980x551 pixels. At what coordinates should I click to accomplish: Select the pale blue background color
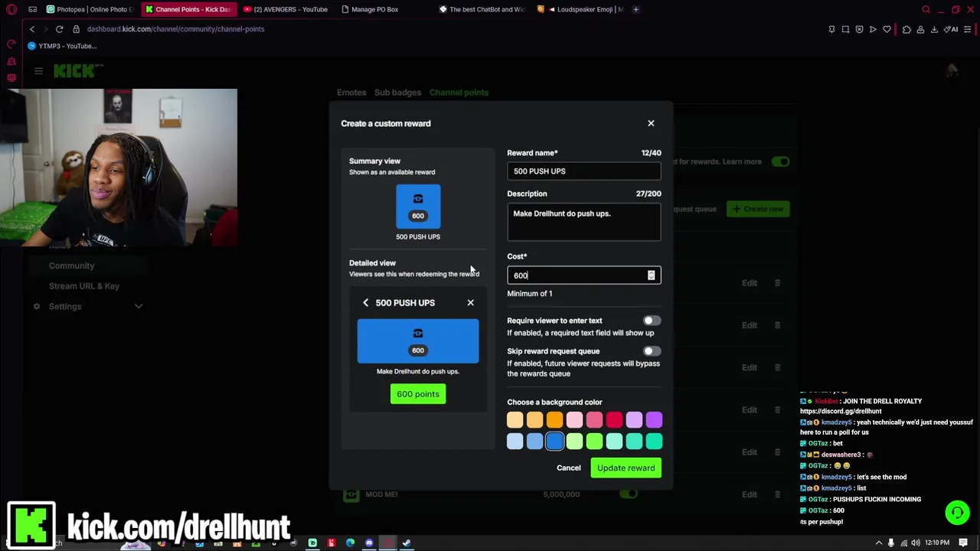(514, 441)
